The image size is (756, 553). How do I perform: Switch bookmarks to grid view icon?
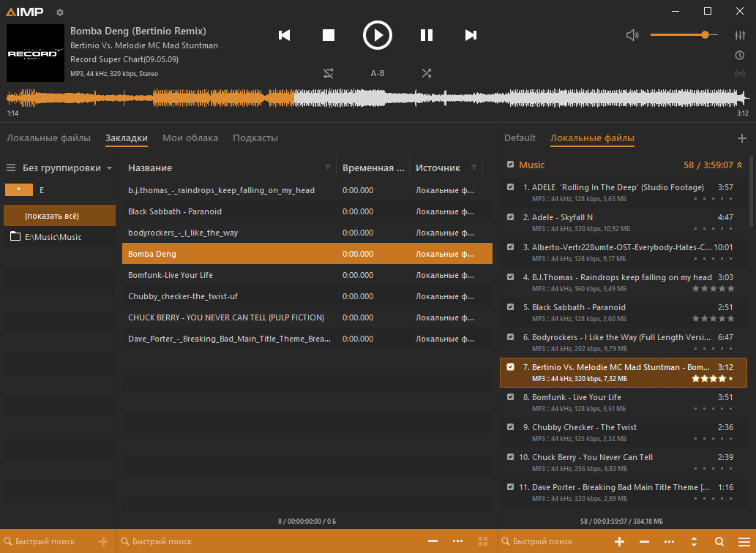[483, 541]
